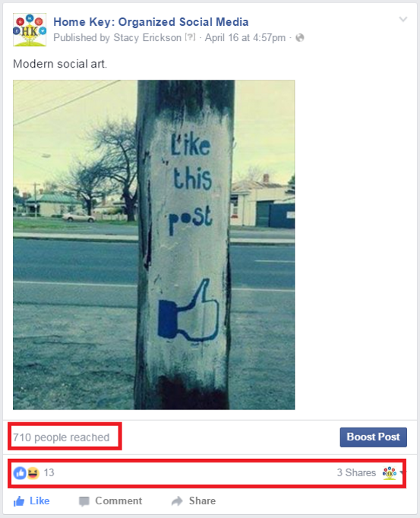Open Home Key: Organized Social Media page link
The image size is (420, 518).
pyautogui.click(x=150, y=22)
